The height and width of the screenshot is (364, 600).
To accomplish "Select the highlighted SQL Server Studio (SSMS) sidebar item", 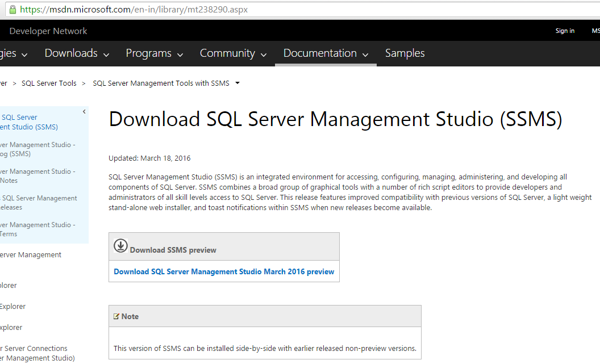I will click(x=29, y=122).
